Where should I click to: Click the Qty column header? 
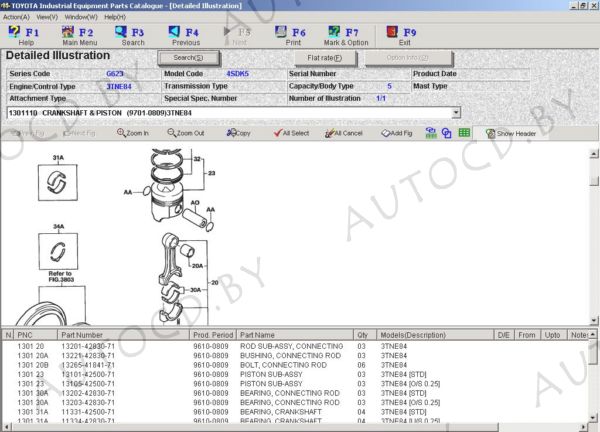365,335
